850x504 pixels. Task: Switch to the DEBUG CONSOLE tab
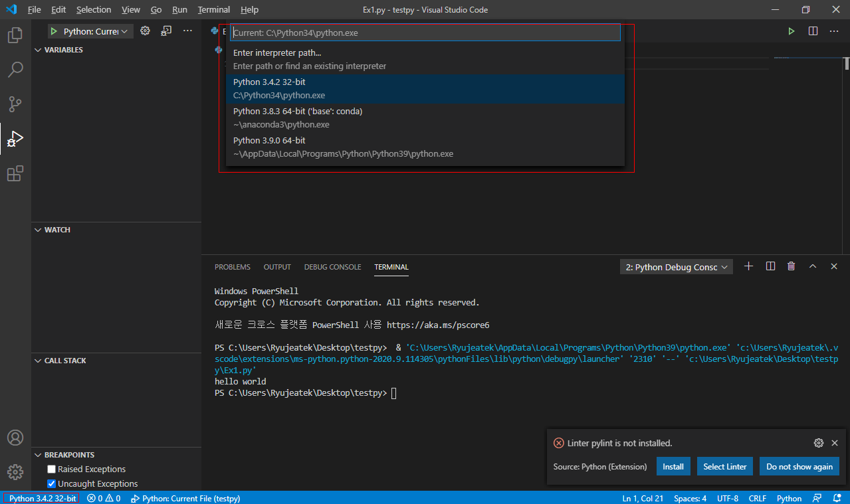click(x=333, y=267)
